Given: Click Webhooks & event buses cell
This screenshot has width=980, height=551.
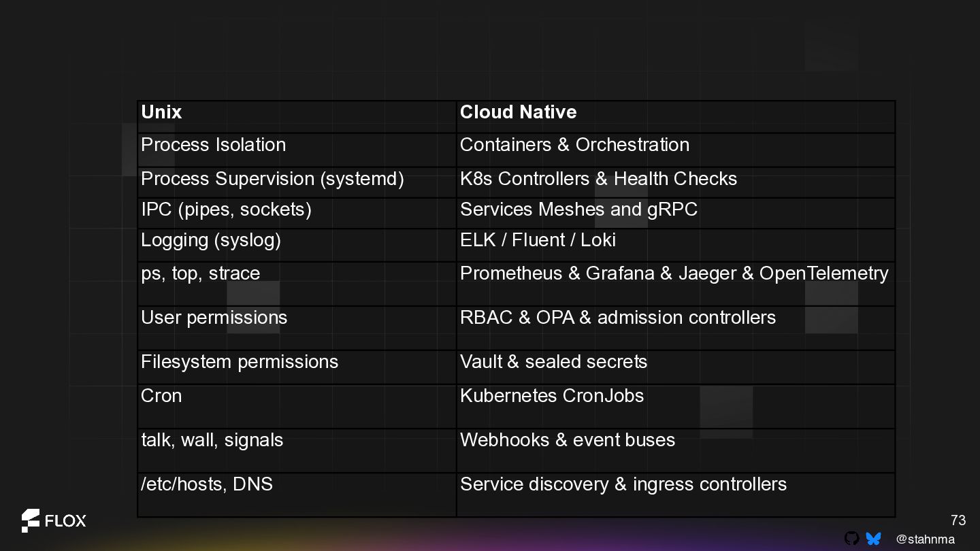Looking at the screenshot, I should [x=676, y=450].
